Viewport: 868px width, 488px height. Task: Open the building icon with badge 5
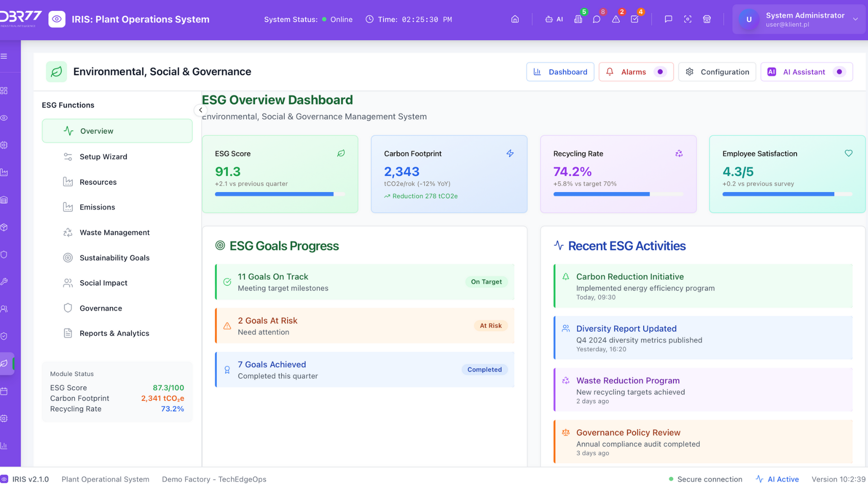click(x=578, y=19)
